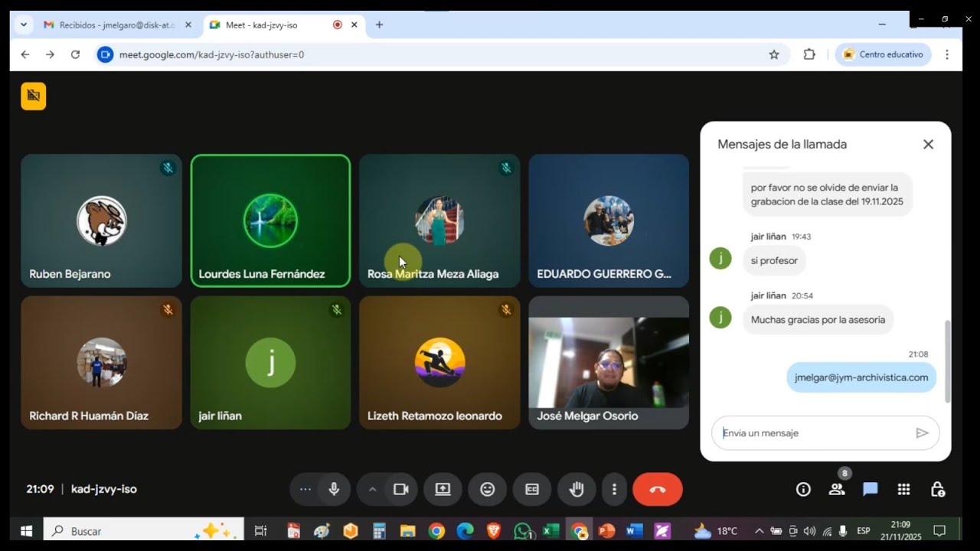
Task: Expand the video settings chevron next to camera
Action: point(372,490)
